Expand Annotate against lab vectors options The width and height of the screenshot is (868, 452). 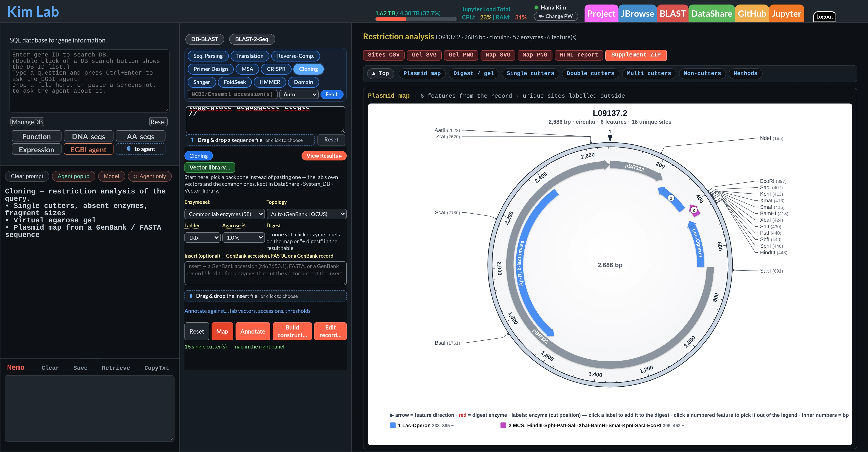tap(247, 311)
